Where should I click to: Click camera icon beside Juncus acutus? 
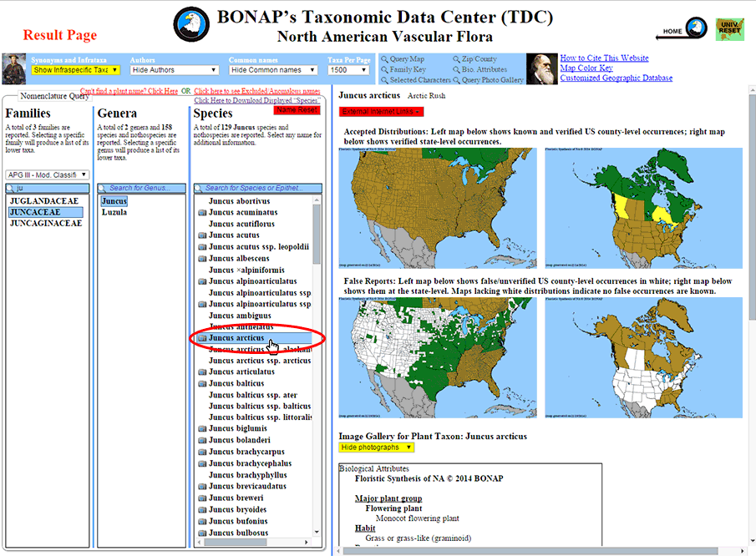pos(202,235)
